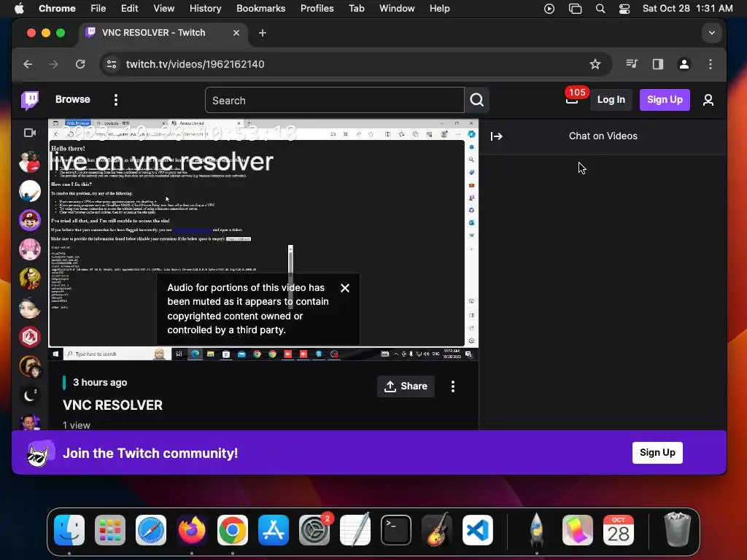
Task: Focus the Twitch search field
Action: pyautogui.click(x=334, y=100)
